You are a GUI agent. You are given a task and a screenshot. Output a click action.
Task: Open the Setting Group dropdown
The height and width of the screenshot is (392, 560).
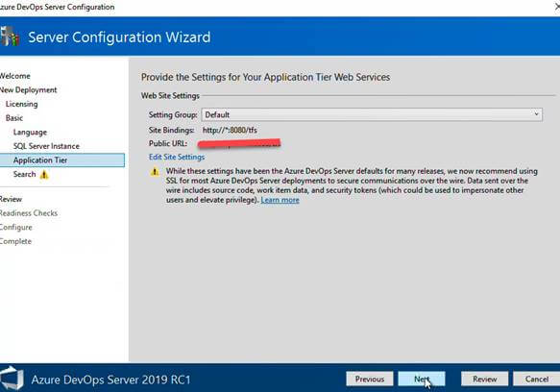click(372, 114)
